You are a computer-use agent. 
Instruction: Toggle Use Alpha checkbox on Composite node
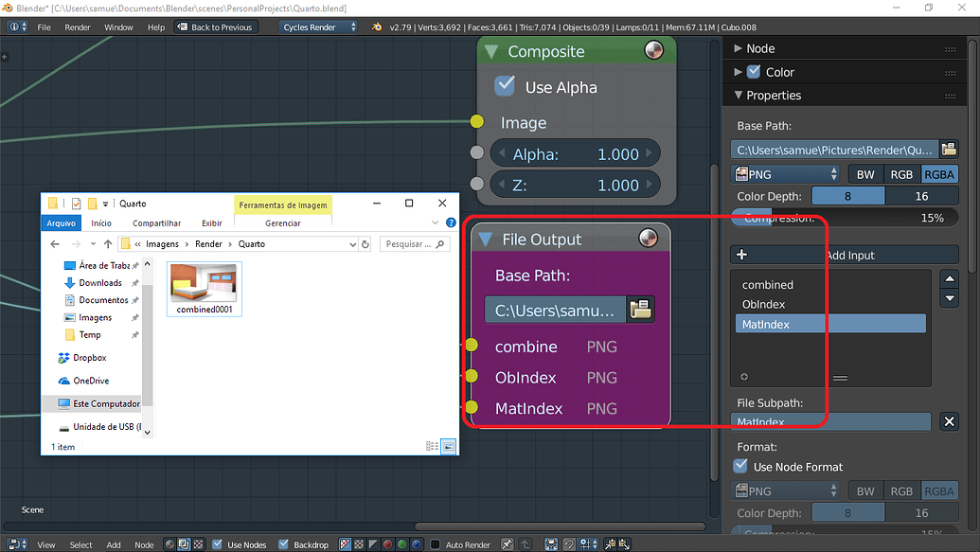[505, 85]
